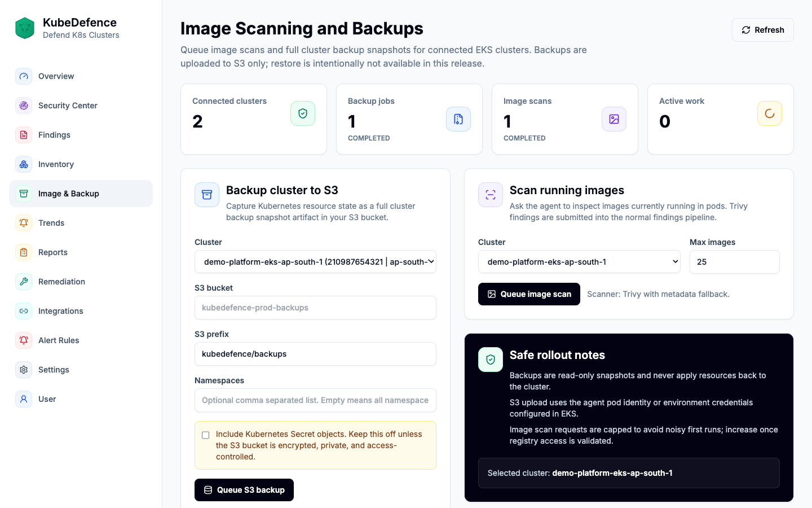Open the backup Cluster dropdown
Viewport: 812px width, 508px height.
tap(315, 262)
